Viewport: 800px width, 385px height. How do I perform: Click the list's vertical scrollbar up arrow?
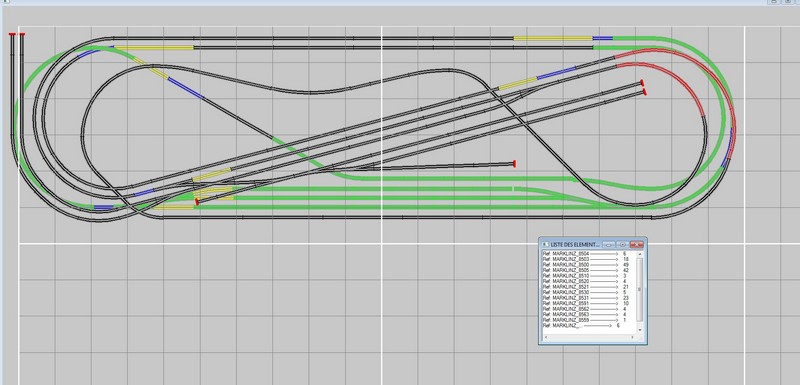pyautogui.click(x=639, y=254)
